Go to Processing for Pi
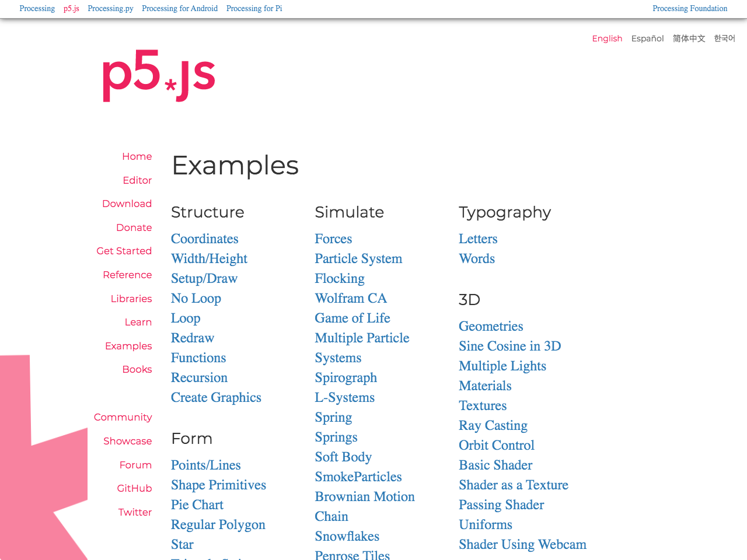The height and width of the screenshot is (560, 747). 254,9
